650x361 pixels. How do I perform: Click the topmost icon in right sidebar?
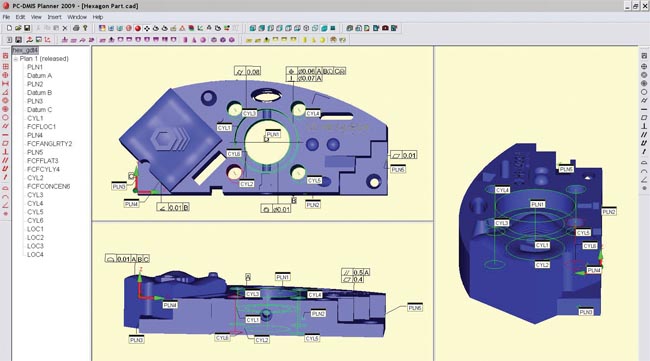(x=644, y=56)
